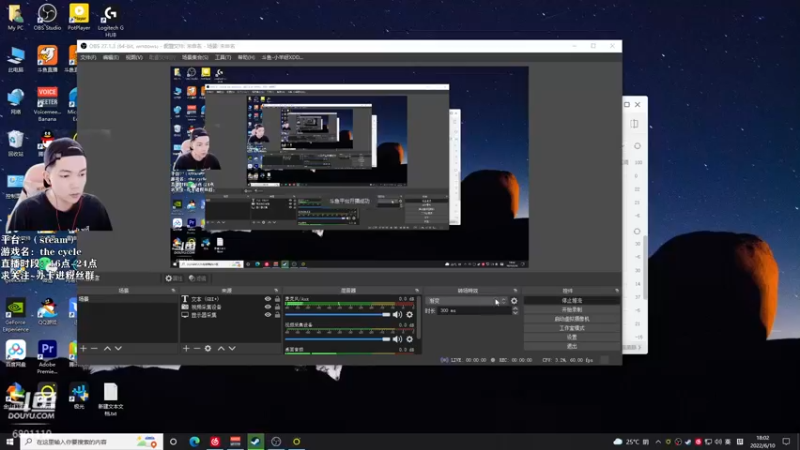Decrease the transition duration with the down stepper
The image size is (800, 450).
click(x=515, y=313)
